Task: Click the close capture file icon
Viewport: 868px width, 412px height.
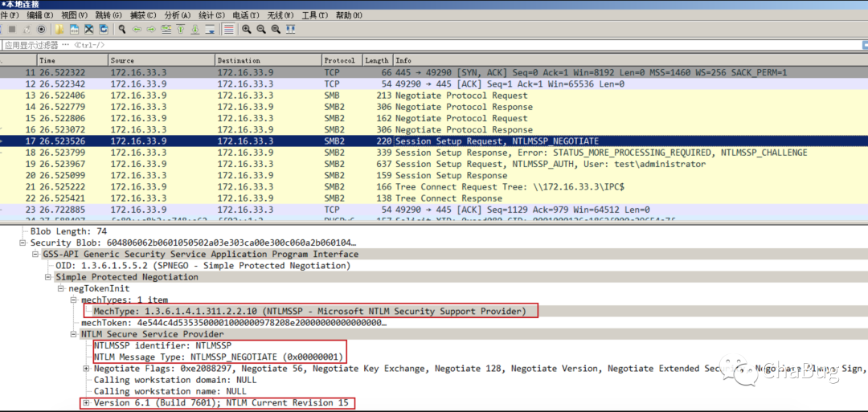Action: point(88,29)
